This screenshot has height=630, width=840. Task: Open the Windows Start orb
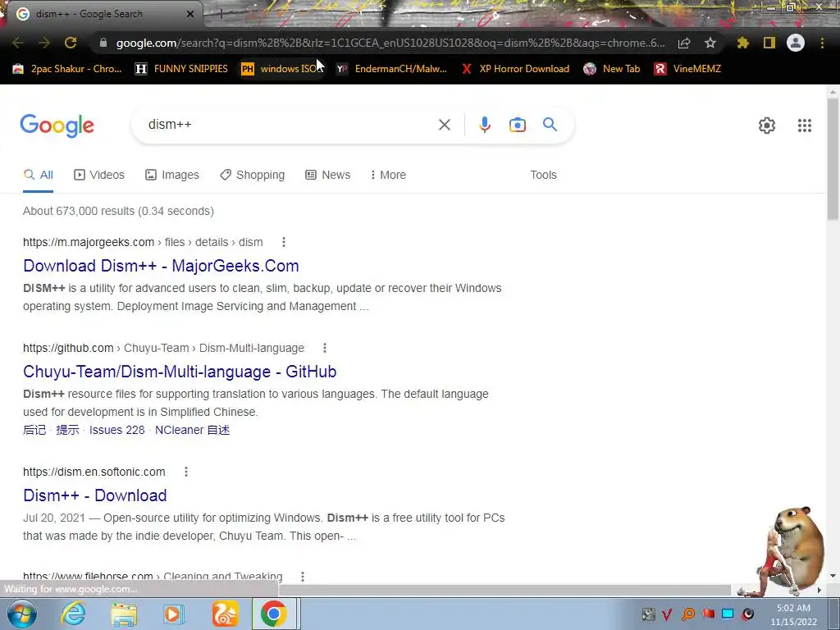click(x=22, y=614)
